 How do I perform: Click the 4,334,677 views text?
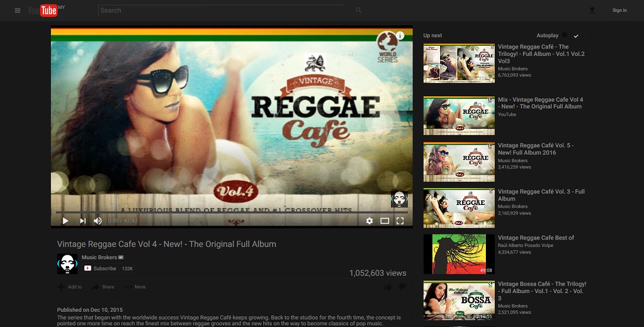514,252
